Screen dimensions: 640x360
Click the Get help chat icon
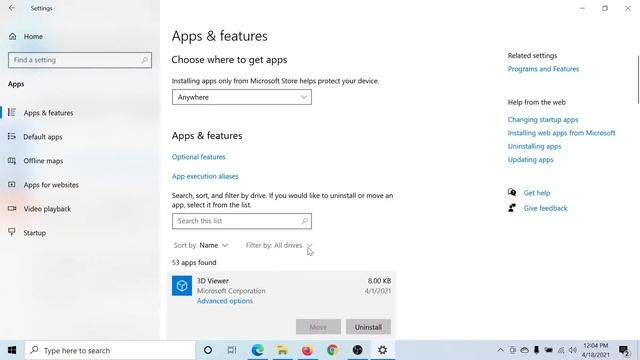click(512, 192)
